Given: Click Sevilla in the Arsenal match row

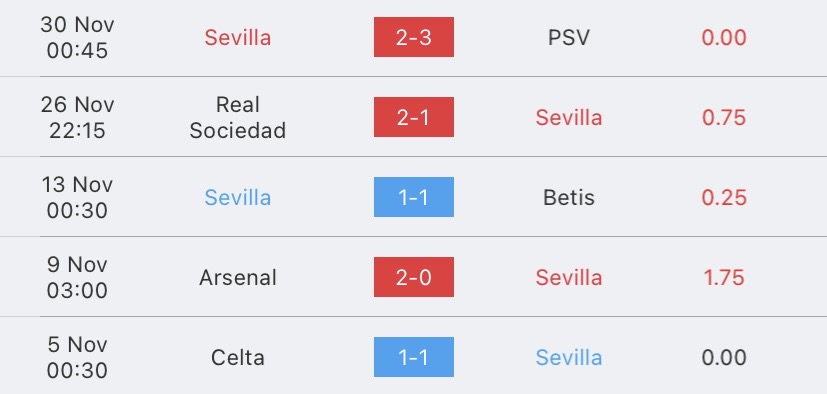Looking at the screenshot, I should coord(569,277).
